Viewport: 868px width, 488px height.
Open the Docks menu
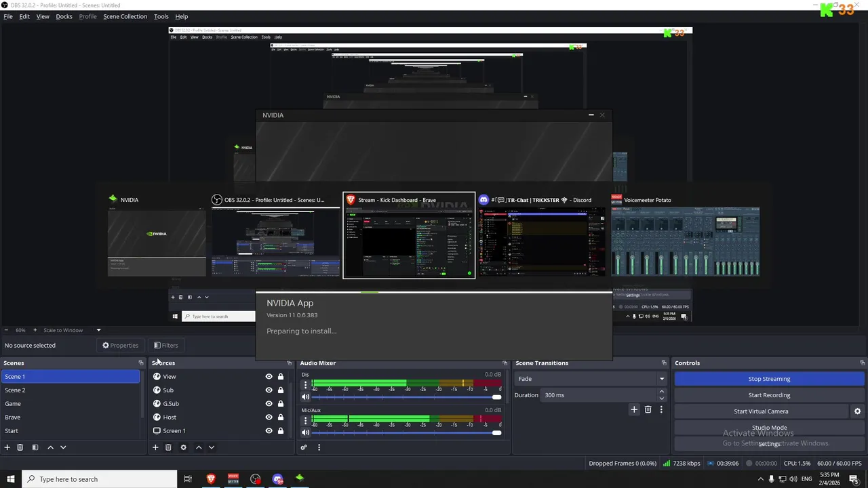tap(64, 16)
